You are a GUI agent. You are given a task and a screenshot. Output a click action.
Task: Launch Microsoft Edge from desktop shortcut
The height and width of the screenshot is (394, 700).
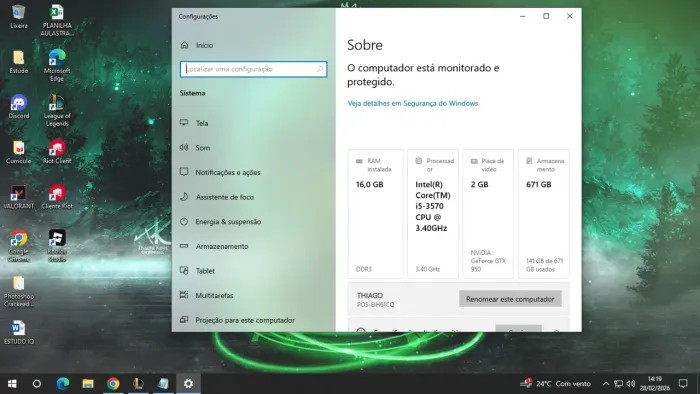(57, 66)
